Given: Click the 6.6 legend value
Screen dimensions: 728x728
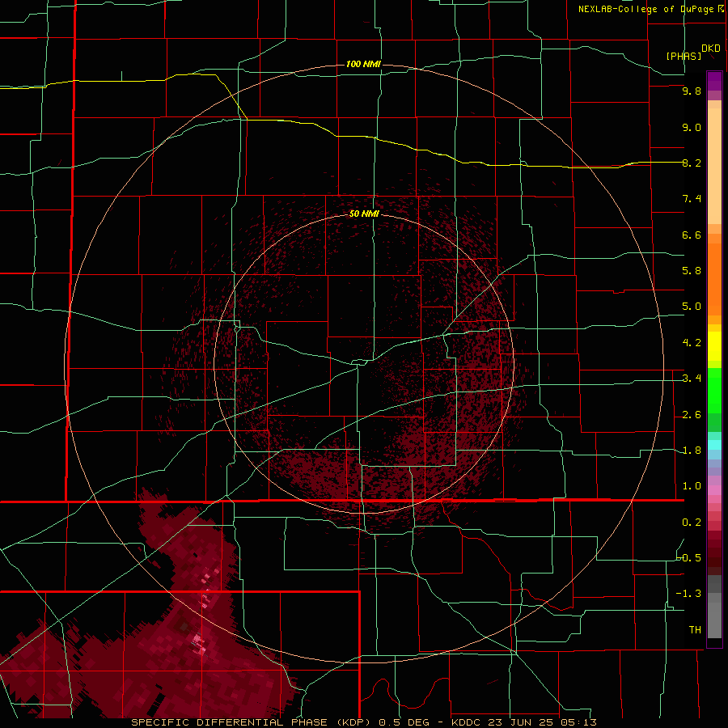Looking at the screenshot, I should (x=692, y=235).
